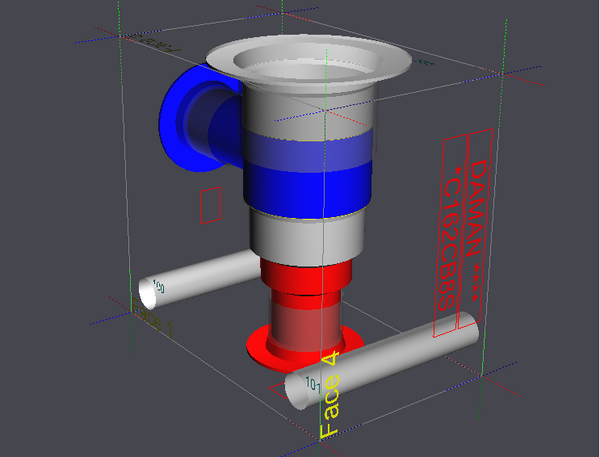600x457 pixels.
Task: Select the gray cylinder section below blue band
Action: pos(306,239)
